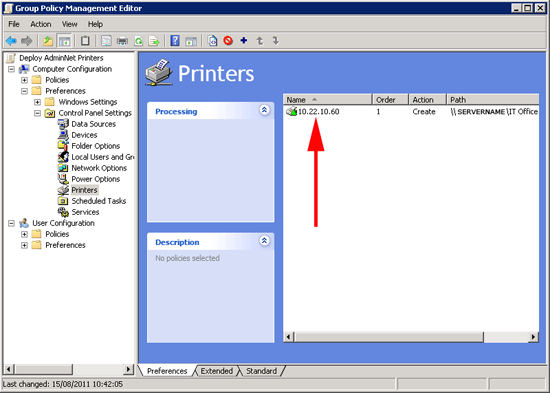Open Properties toolbar icon
Screen dimensions: 550x393
click(x=106, y=41)
